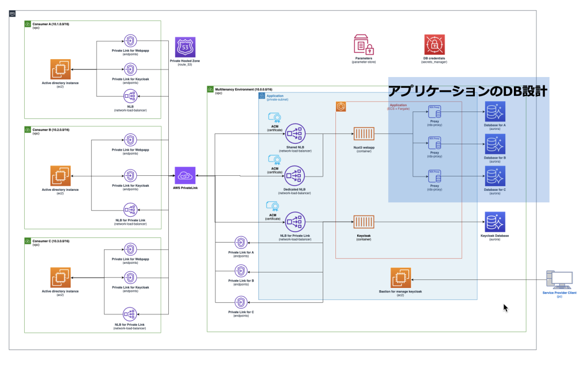This screenshot has height=365, width=588.
Task: Click the orange ECS Fargate cluster icon
Action: point(341,107)
